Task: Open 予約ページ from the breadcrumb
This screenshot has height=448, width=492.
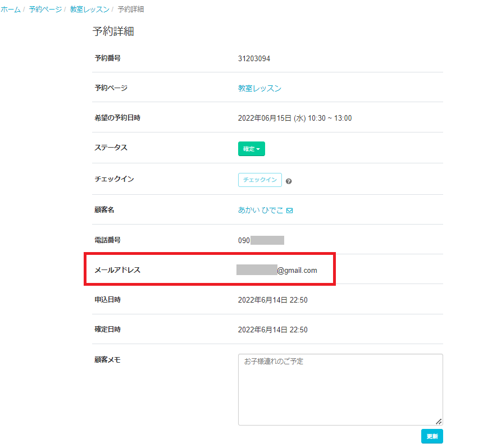Action: [45, 10]
